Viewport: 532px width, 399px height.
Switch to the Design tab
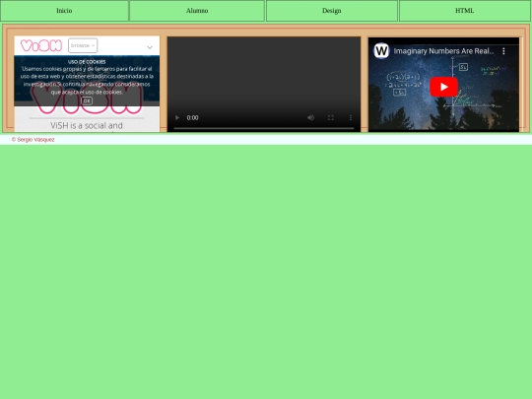(331, 11)
